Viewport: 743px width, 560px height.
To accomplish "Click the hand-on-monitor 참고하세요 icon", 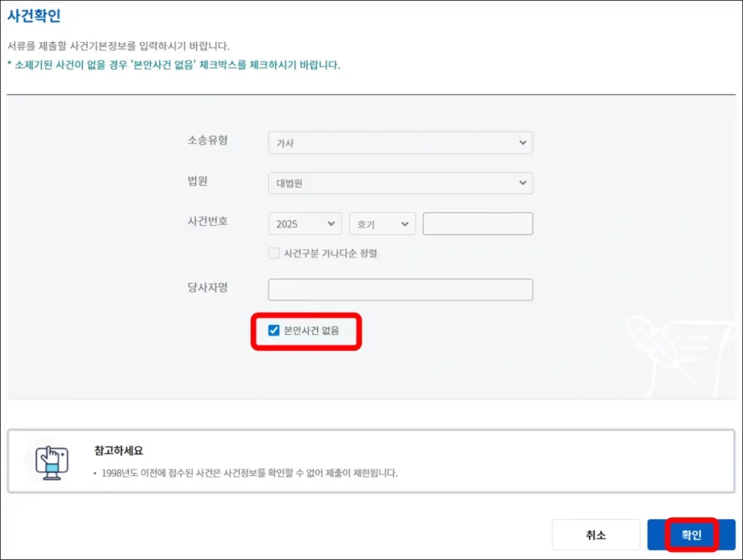I will 52,462.
